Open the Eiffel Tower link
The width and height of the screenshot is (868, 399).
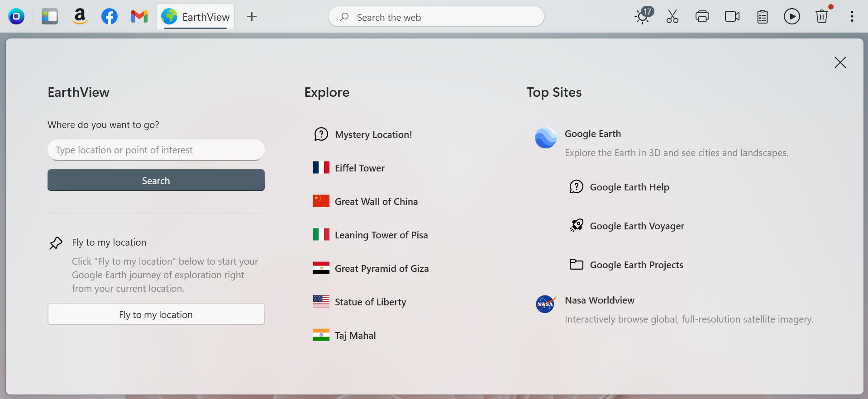pyautogui.click(x=360, y=168)
